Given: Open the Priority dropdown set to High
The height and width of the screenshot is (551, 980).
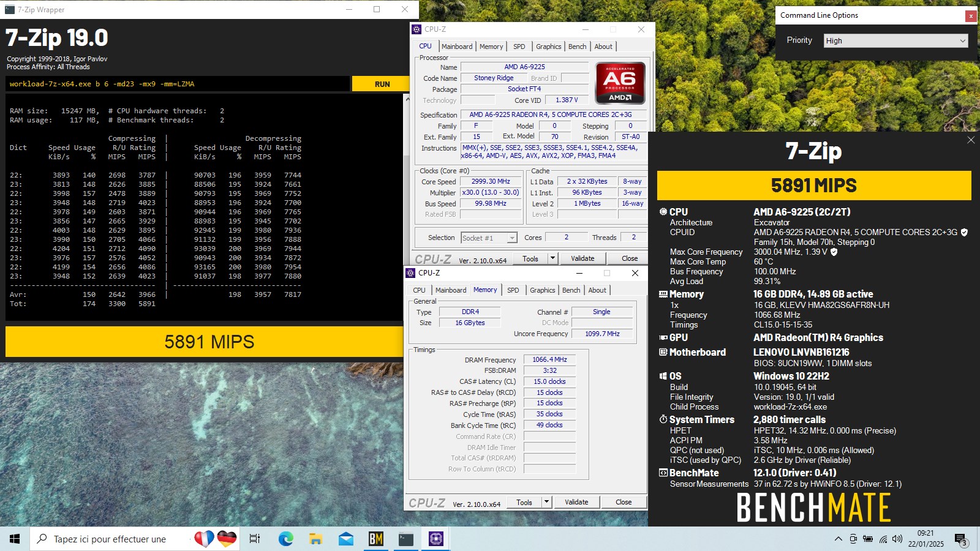Looking at the screenshot, I should (x=896, y=41).
